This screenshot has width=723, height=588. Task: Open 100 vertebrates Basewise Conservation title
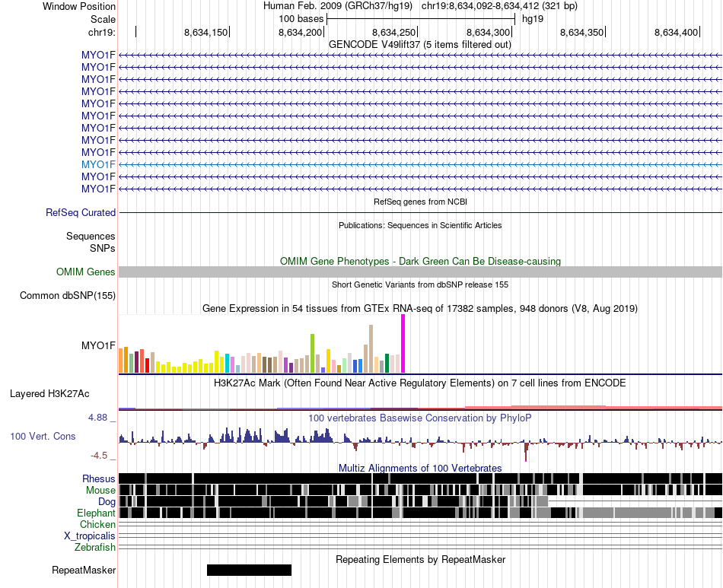(x=420, y=418)
